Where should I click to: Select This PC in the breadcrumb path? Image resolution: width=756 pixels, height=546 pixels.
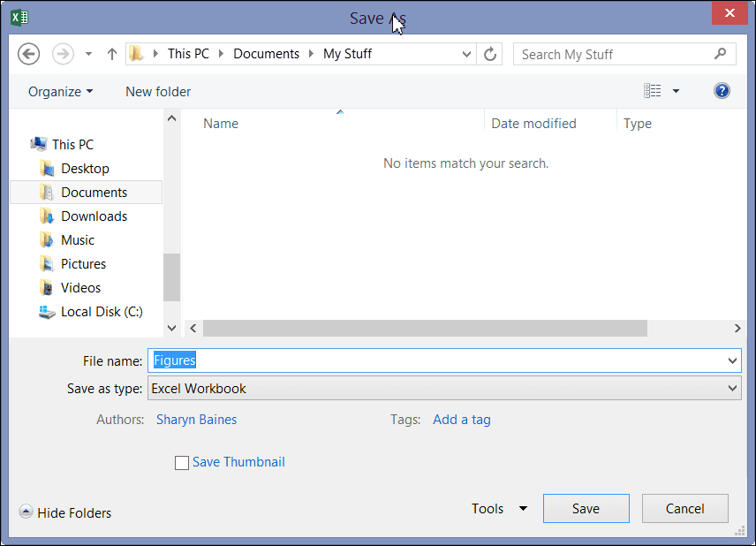tap(188, 53)
